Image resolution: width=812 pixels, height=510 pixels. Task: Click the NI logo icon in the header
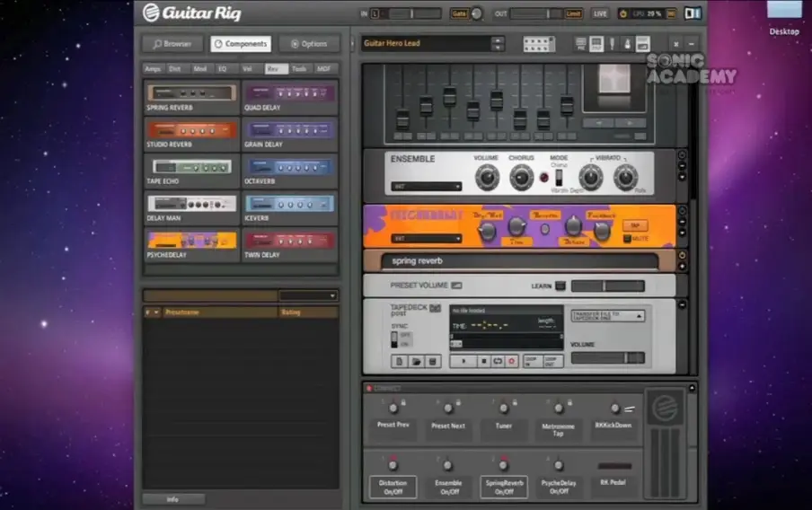tap(693, 13)
